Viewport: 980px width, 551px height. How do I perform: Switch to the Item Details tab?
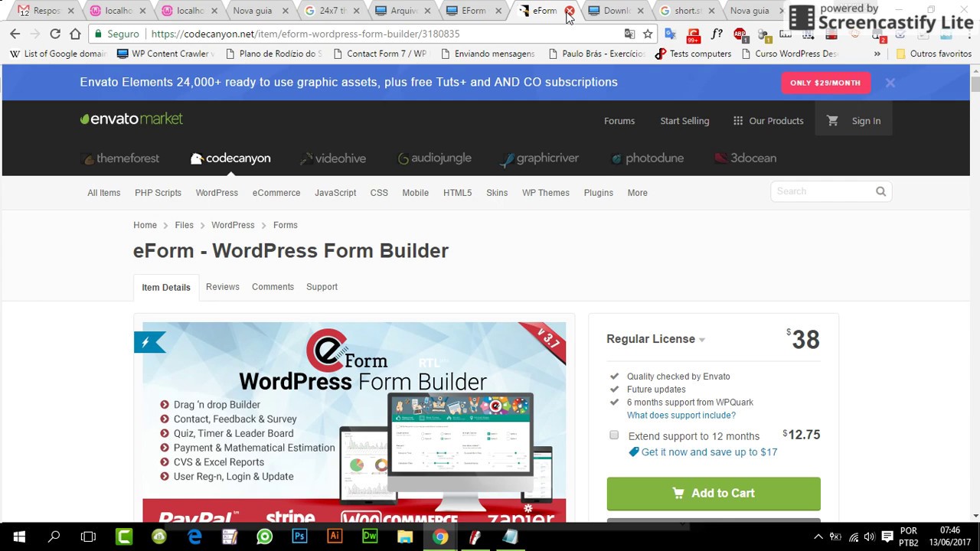166,287
